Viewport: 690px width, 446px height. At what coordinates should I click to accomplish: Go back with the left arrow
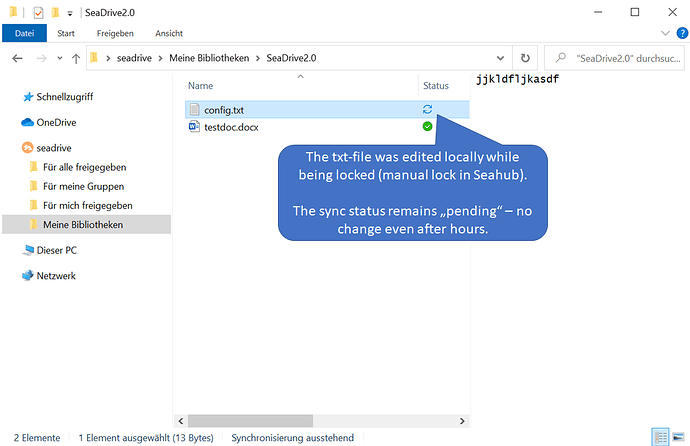[18, 58]
